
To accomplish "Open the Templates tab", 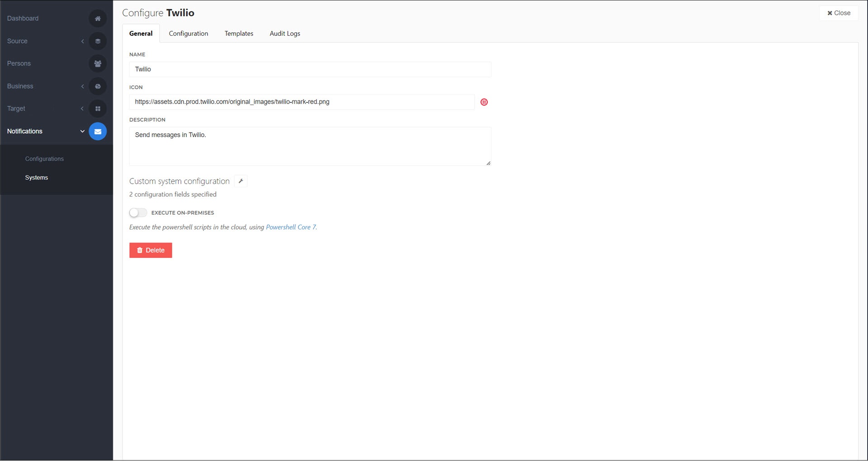I will (239, 33).
